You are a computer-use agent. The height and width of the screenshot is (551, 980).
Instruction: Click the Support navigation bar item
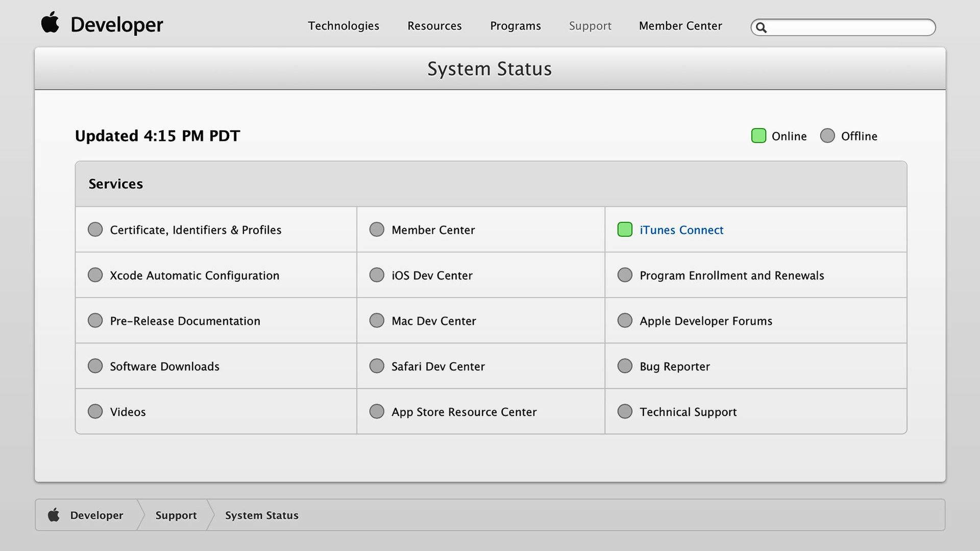click(590, 25)
